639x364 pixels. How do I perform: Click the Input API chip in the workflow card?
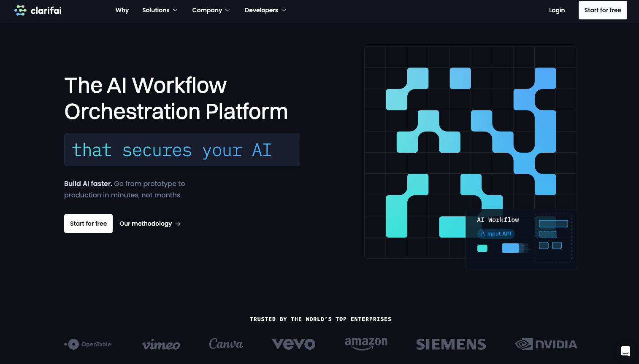496,234
